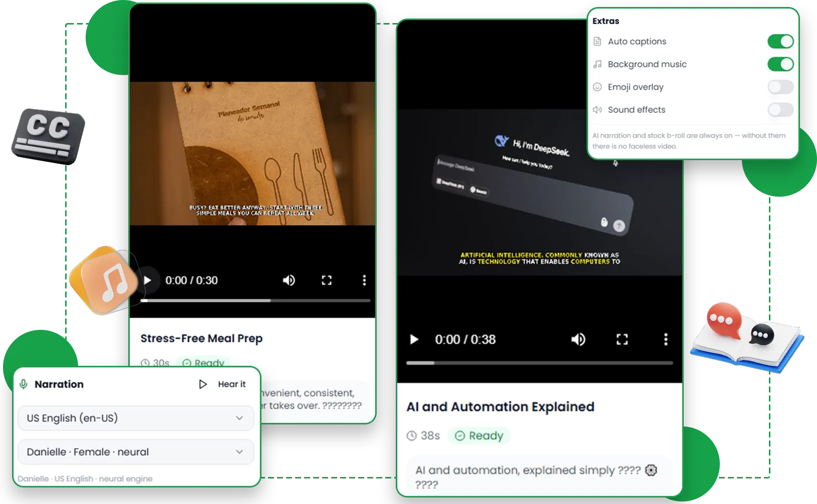This screenshot has width=817, height=504.
Task: Enable the Emoji overlay switch
Action: (x=780, y=87)
